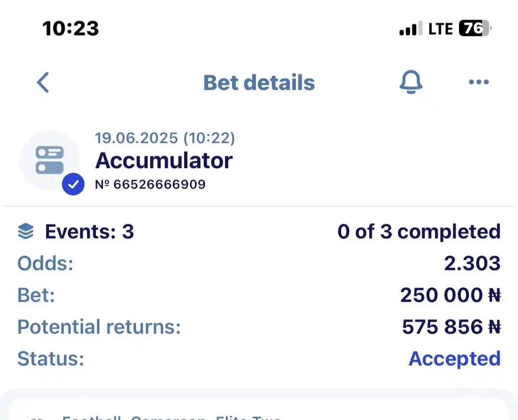
Task: Open notifications via bell icon
Action: coord(411,82)
